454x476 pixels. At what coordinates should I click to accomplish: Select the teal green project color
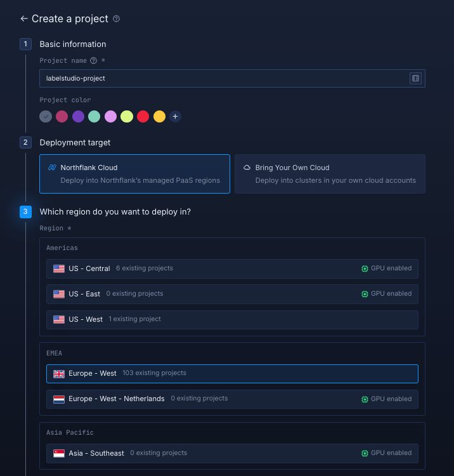click(x=94, y=117)
